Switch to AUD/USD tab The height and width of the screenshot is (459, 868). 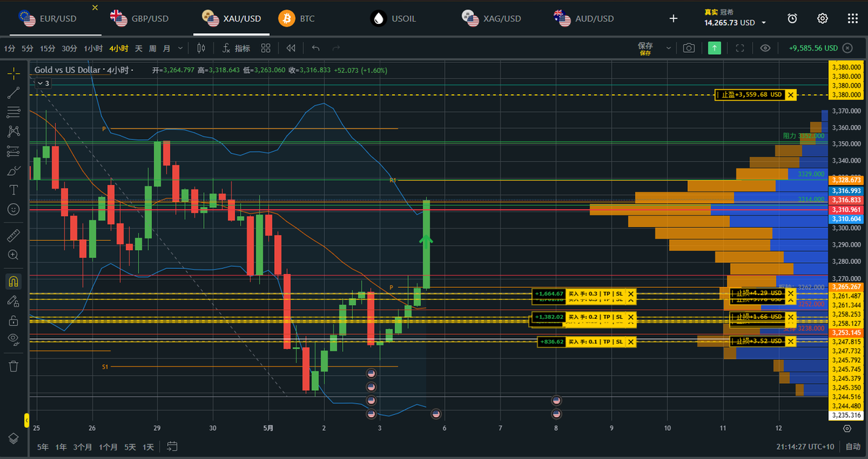pos(584,18)
